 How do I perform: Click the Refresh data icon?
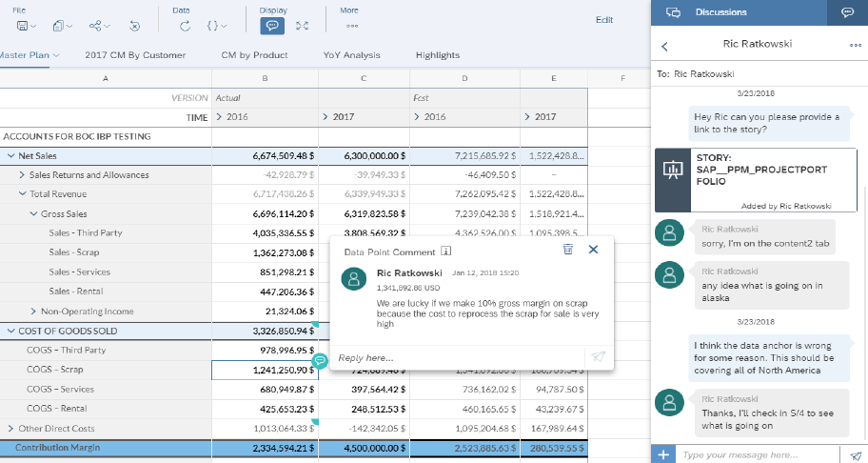[x=186, y=26]
